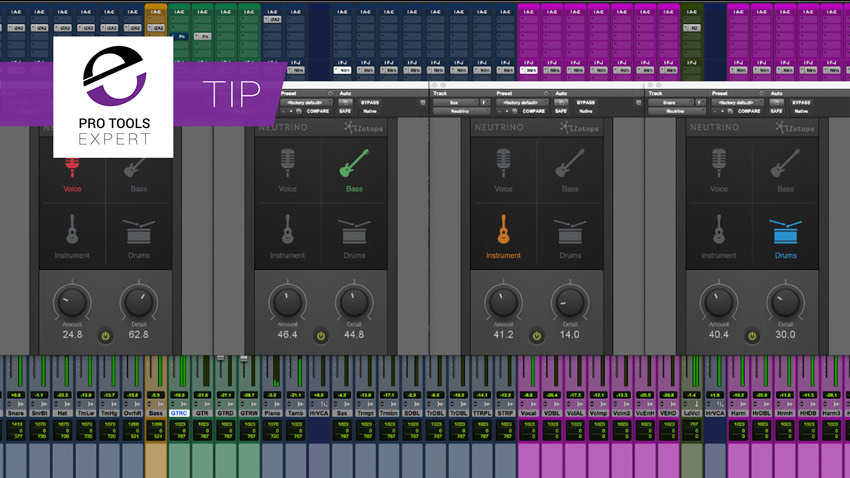Select Instrument icon in the Snare track Neutrino
This screenshot has height=478, width=850.
pyautogui.click(x=719, y=229)
